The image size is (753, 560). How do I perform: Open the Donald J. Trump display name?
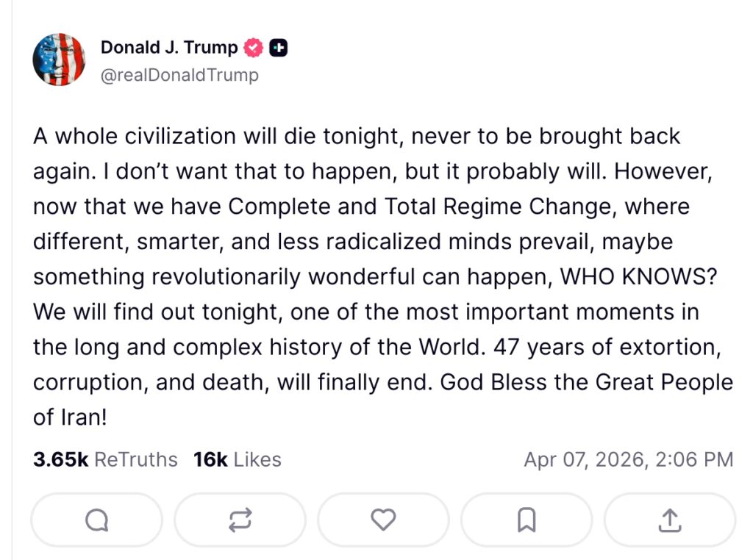(x=169, y=48)
